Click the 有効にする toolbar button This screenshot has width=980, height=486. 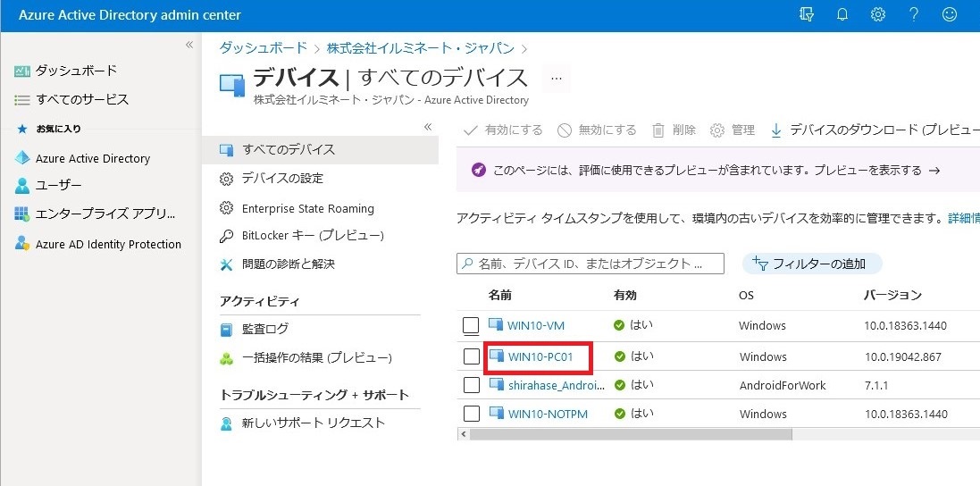point(503,130)
